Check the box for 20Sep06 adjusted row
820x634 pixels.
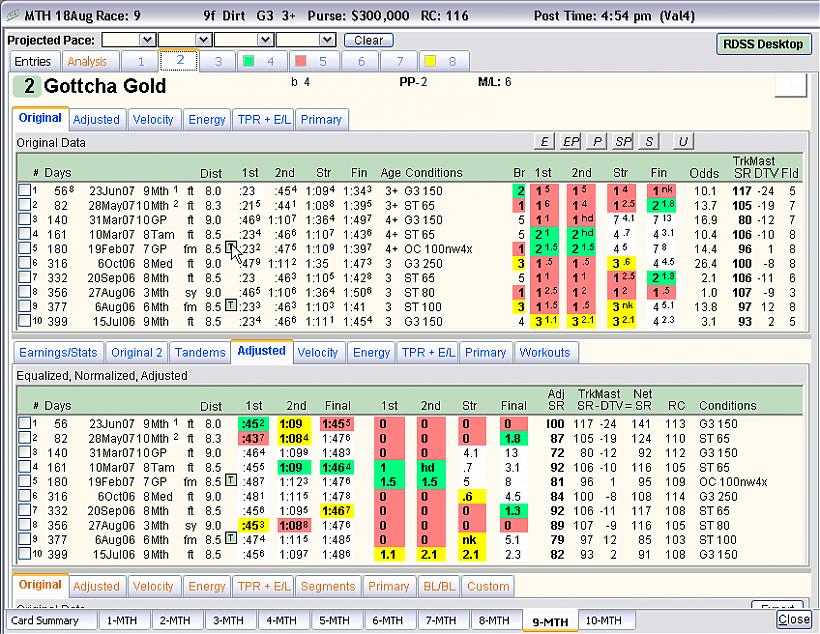coord(24,510)
